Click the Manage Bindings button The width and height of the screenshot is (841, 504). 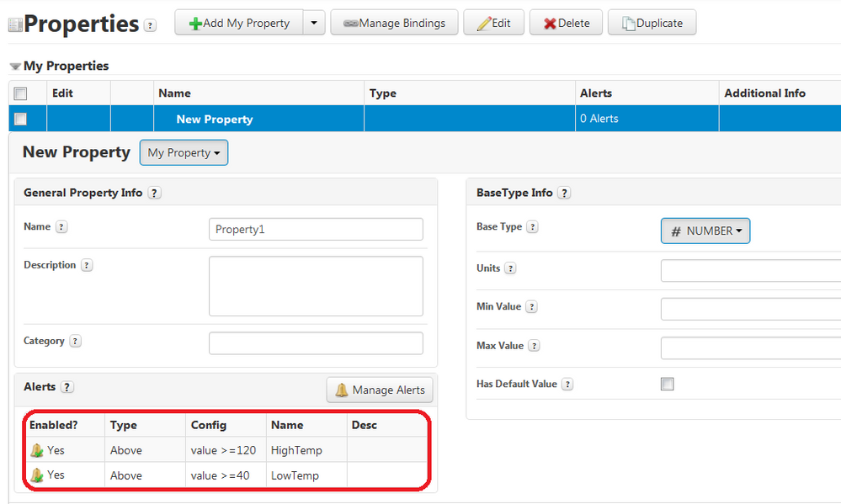tap(394, 23)
